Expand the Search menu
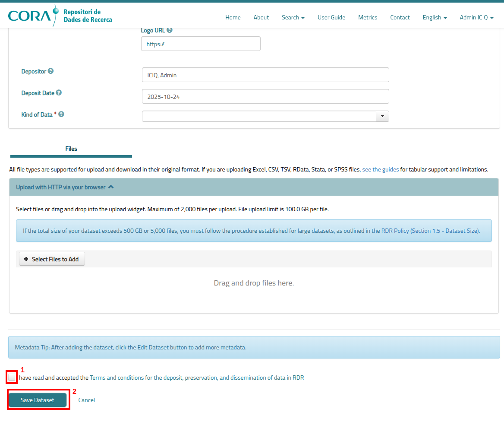 (293, 17)
